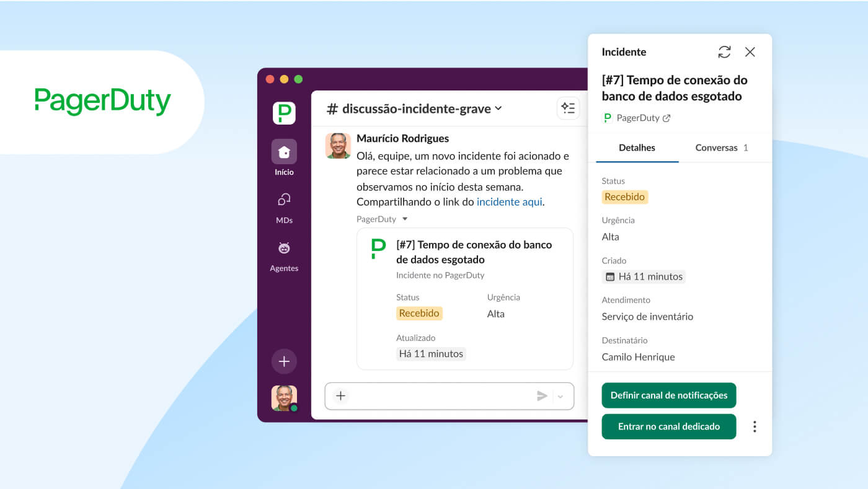Click the Camilo Henrique recipient

(638, 356)
